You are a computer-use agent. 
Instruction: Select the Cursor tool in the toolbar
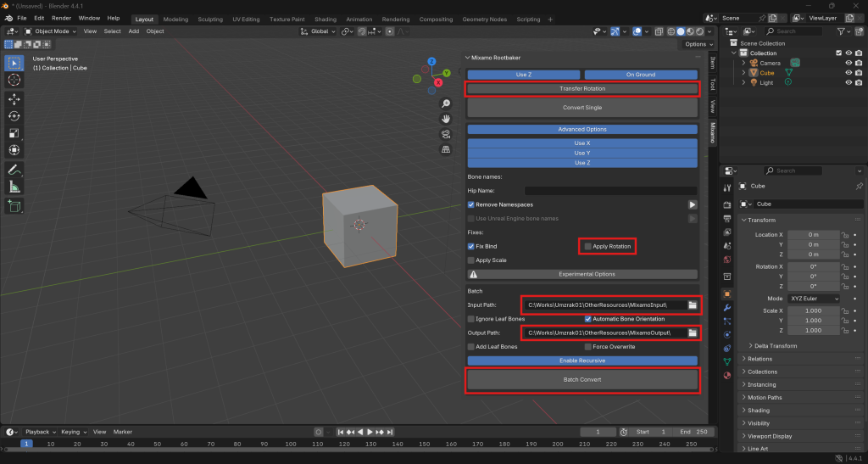(x=14, y=80)
